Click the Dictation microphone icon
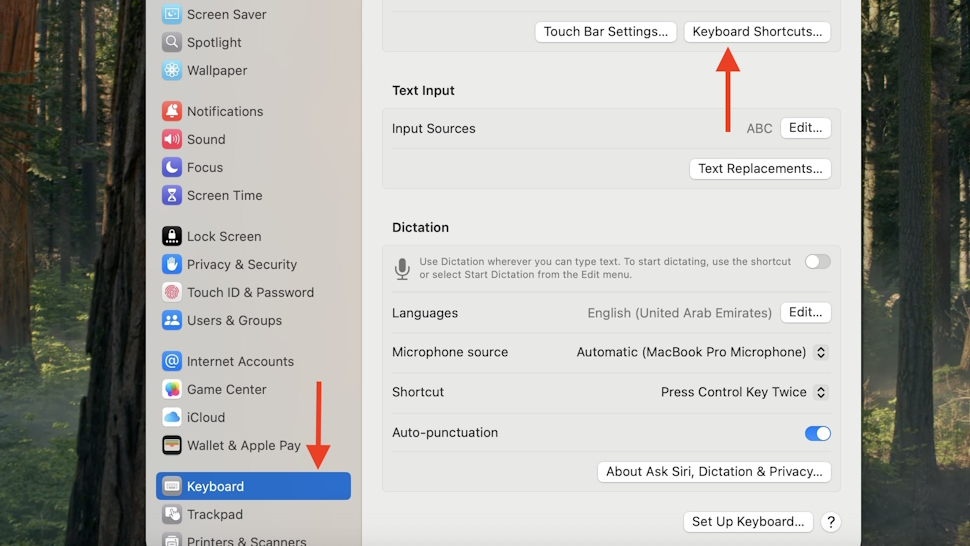970x546 pixels. coord(402,268)
